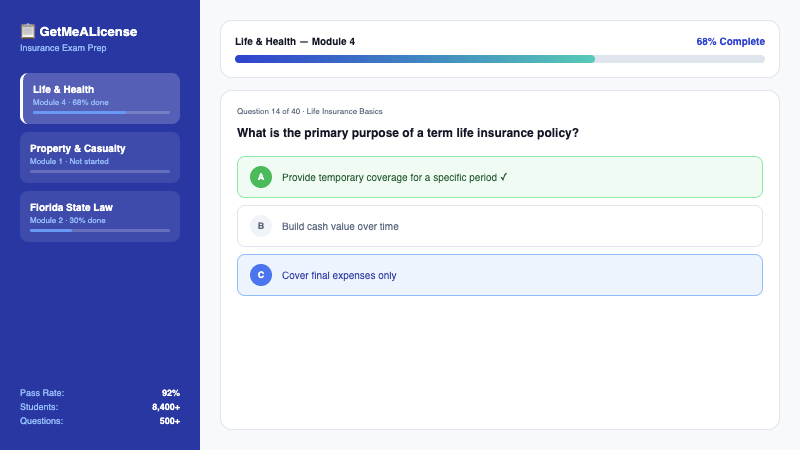Select the B answer circle badge
This screenshot has height=450, width=800.
[261, 226]
